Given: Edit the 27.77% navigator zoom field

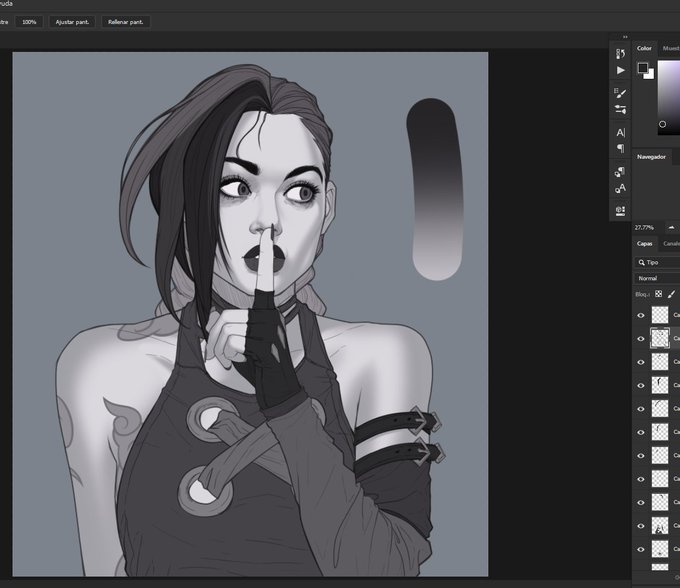Looking at the screenshot, I should (644, 227).
